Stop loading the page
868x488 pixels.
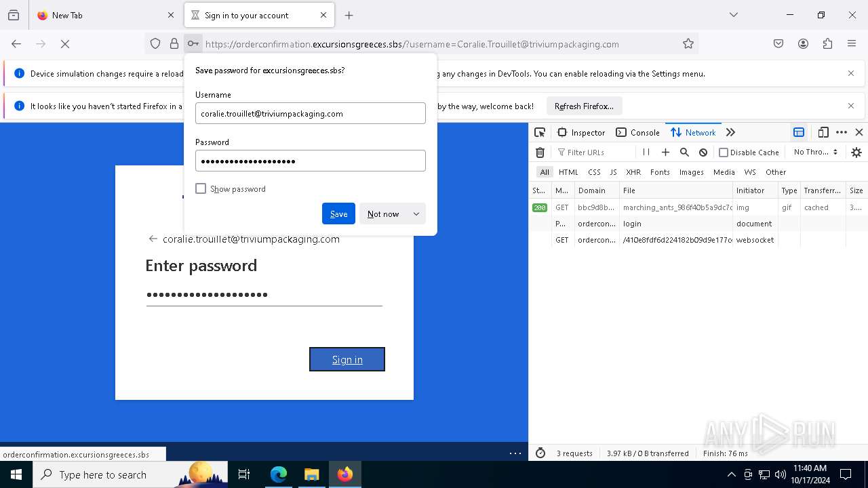coord(65,44)
